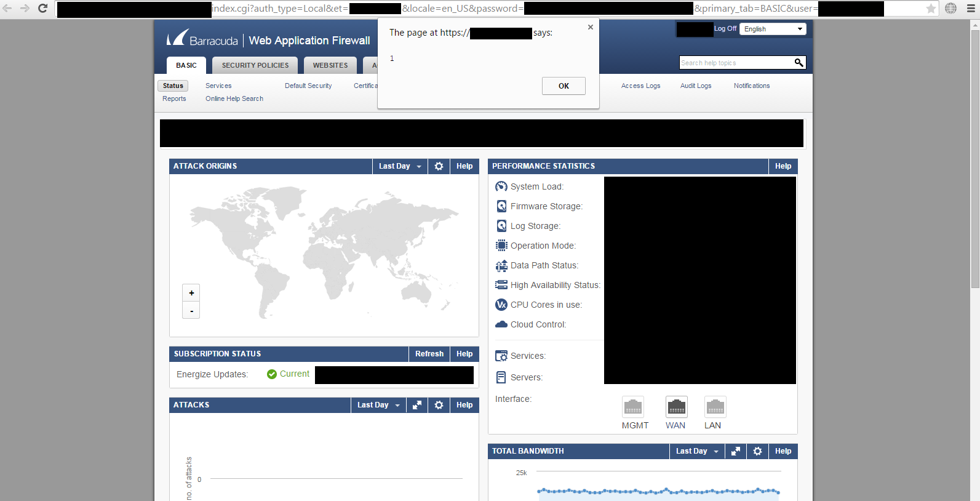The width and height of the screenshot is (980, 501).
Task: Click the Firmware Storage icon
Action: tap(501, 206)
